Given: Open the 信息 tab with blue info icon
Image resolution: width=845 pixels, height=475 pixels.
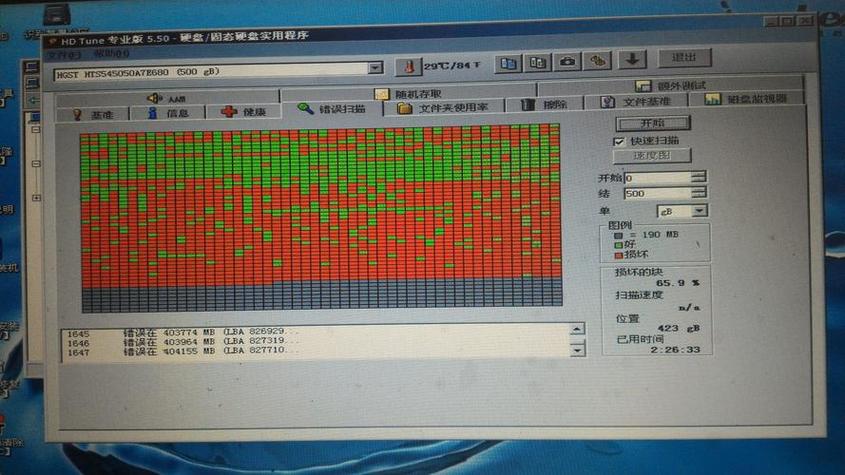Looking at the screenshot, I should 168,113.
